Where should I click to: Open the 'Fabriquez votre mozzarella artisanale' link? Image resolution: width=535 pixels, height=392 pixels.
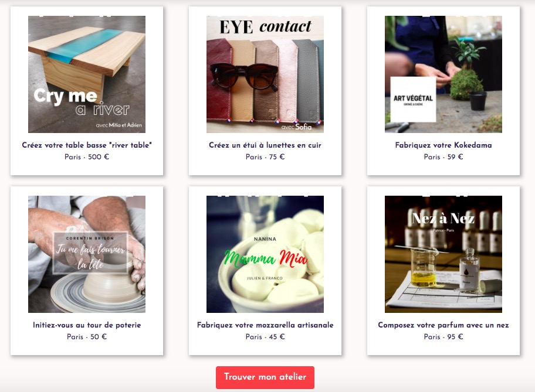click(x=265, y=325)
